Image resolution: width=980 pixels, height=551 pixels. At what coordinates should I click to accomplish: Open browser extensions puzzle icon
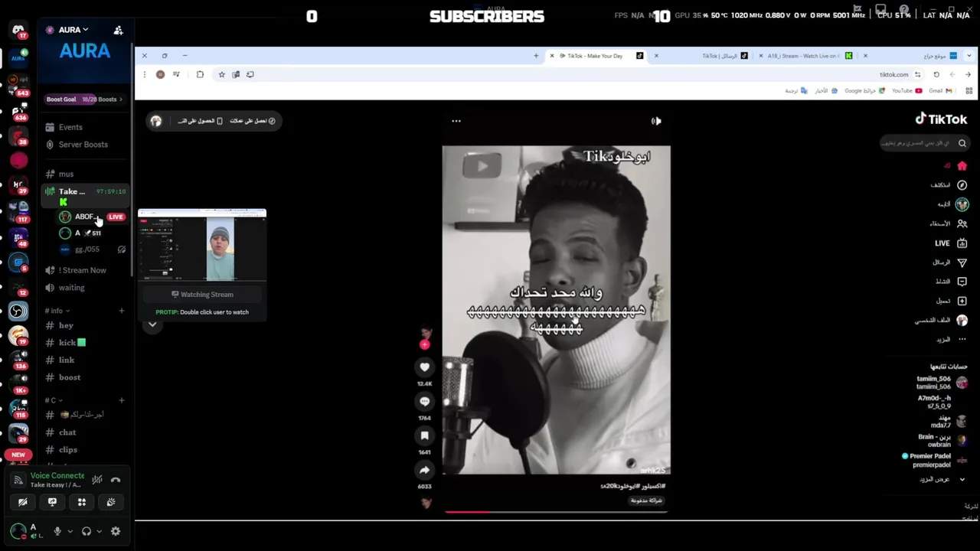(x=200, y=74)
